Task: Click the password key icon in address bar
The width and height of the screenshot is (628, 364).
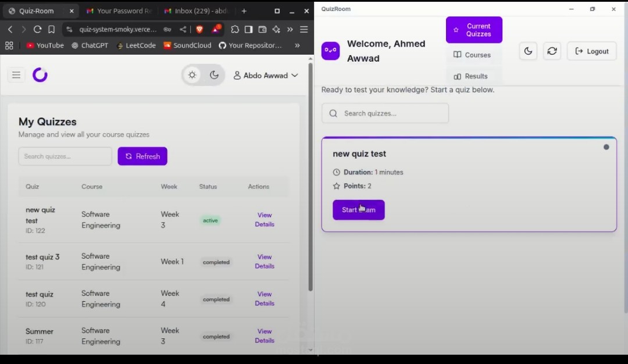Action: pos(167,29)
